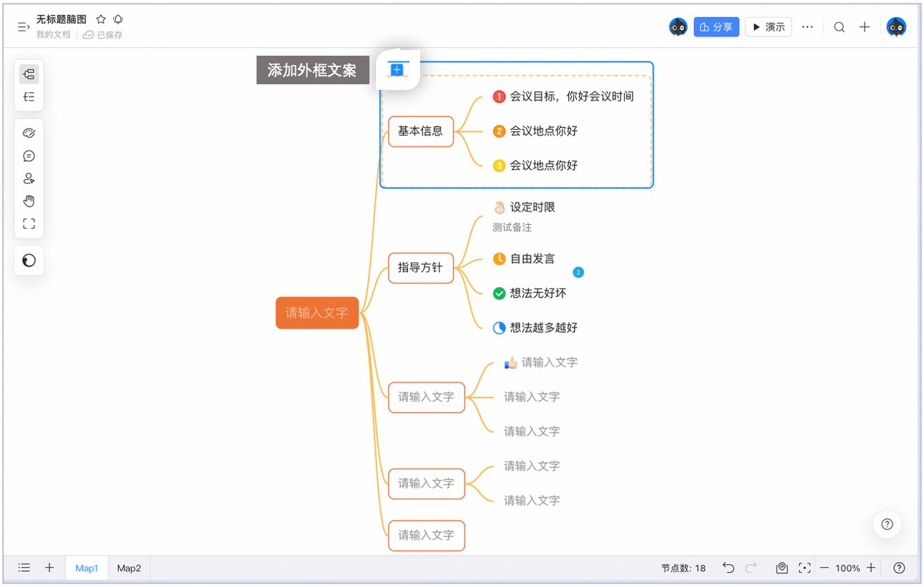This screenshot has height=587, width=924.
Task: Open the theme palette icon
Action: tap(29, 133)
